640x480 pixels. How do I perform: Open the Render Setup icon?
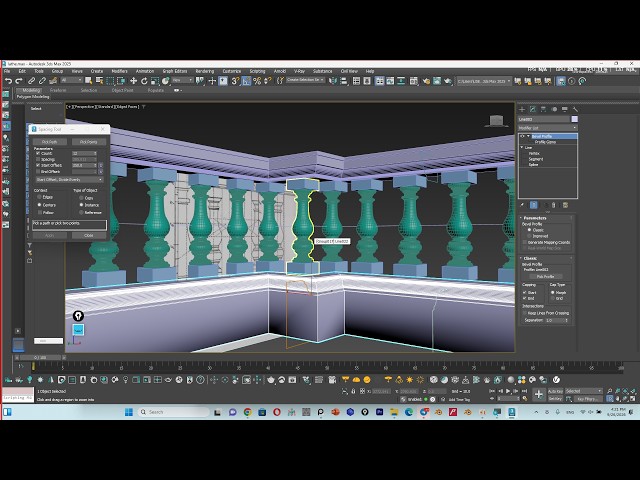pyautogui.click(x=426, y=81)
